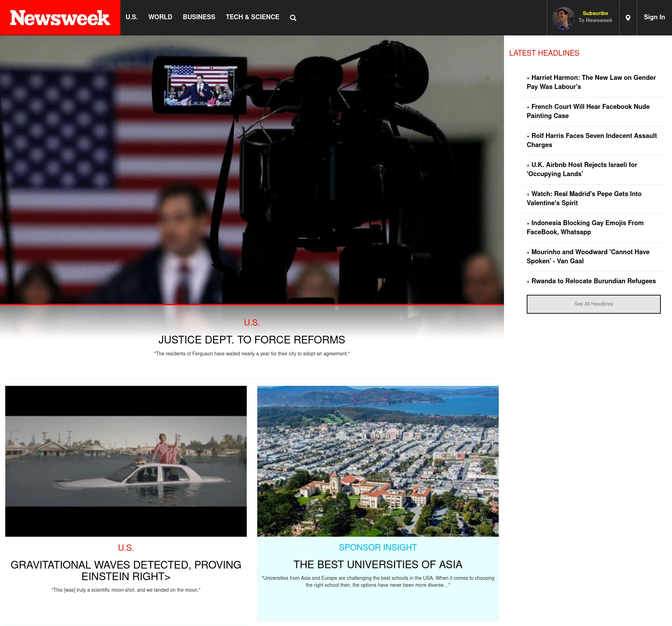Image resolution: width=672 pixels, height=626 pixels.
Task: Click the Newsweek logo
Action: (x=60, y=18)
